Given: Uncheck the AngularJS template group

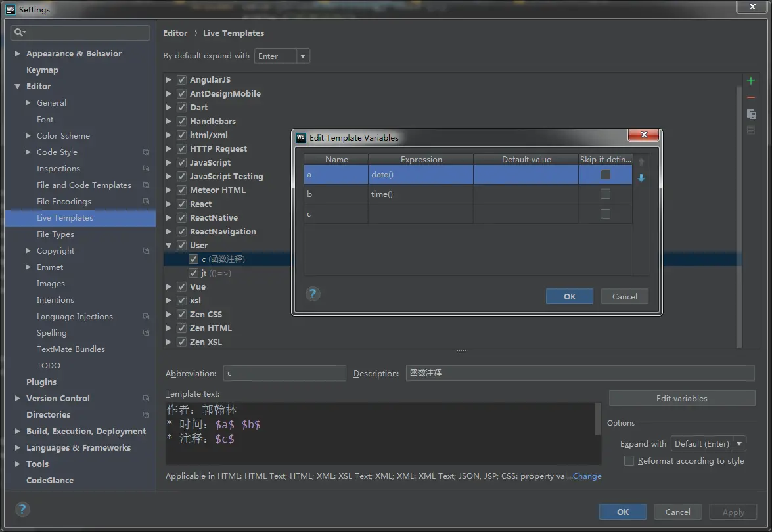Looking at the screenshot, I should coord(182,79).
